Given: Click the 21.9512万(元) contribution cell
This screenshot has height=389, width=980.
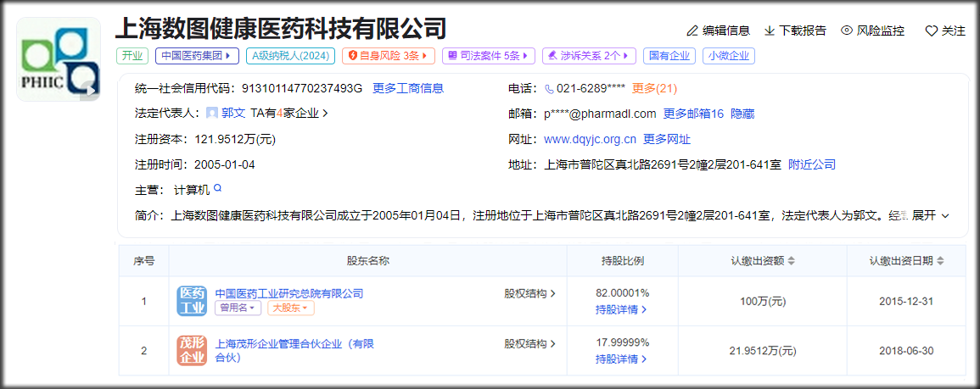Looking at the screenshot, I should pos(763,351).
